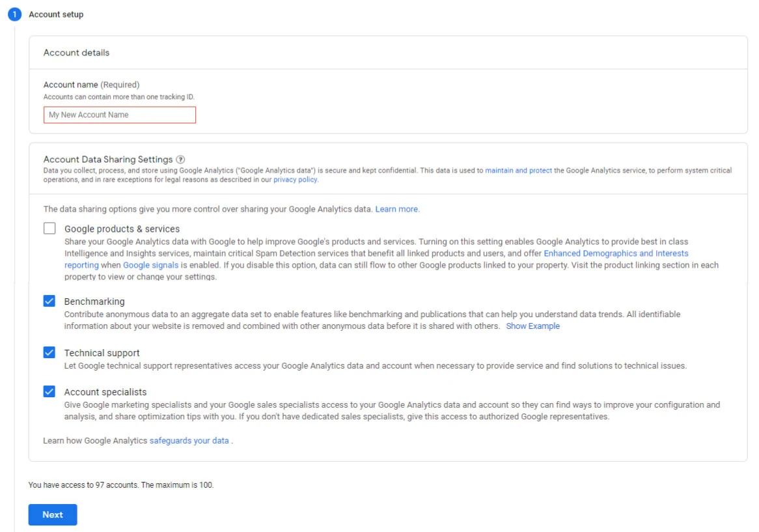Screen dimensions: 759x532
Task: Click the Account name input field
Action: (120, 115)
